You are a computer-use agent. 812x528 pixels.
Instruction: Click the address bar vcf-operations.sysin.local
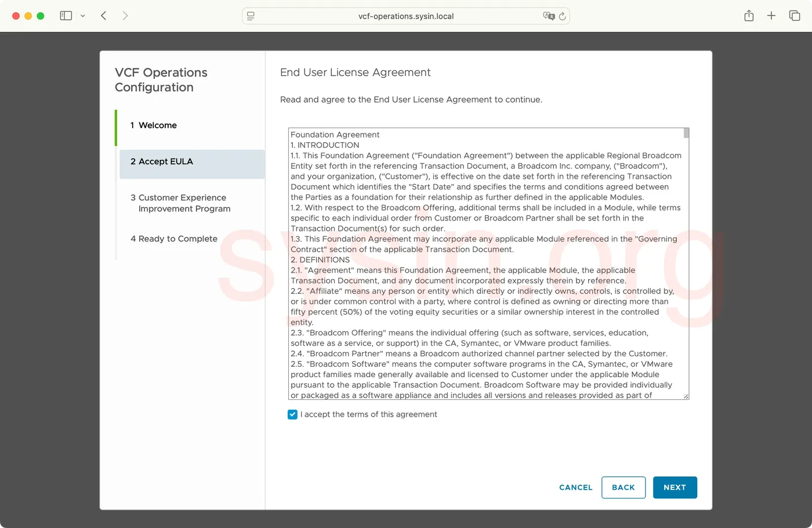click(406, 16)
